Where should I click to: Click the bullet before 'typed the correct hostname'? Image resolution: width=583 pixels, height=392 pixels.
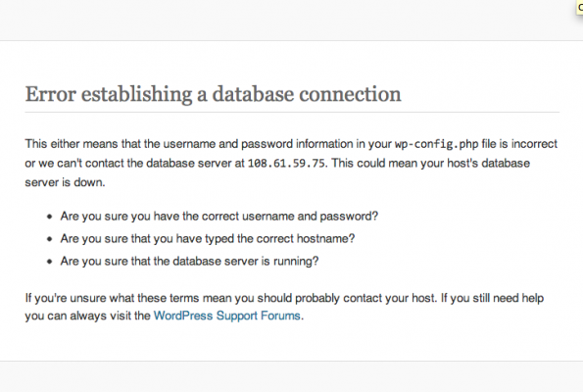49,239
